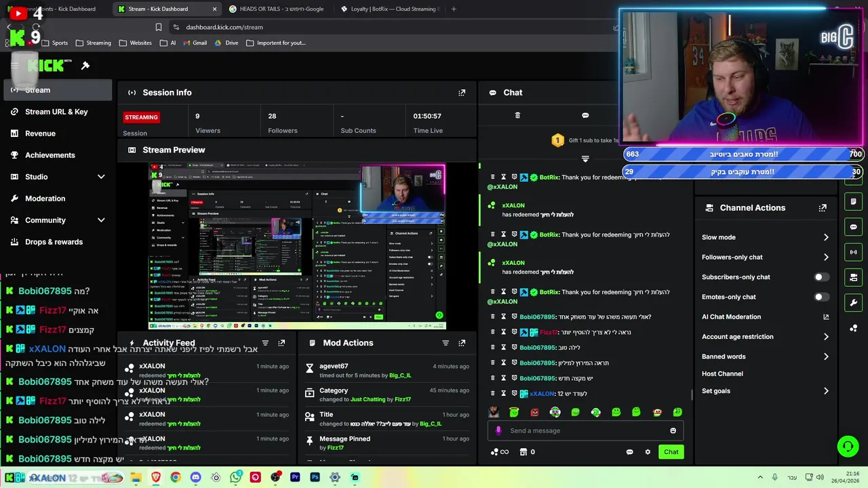Click the dots cluster icon in right rail
868x488 pixels.
click(x=854, y=328)
